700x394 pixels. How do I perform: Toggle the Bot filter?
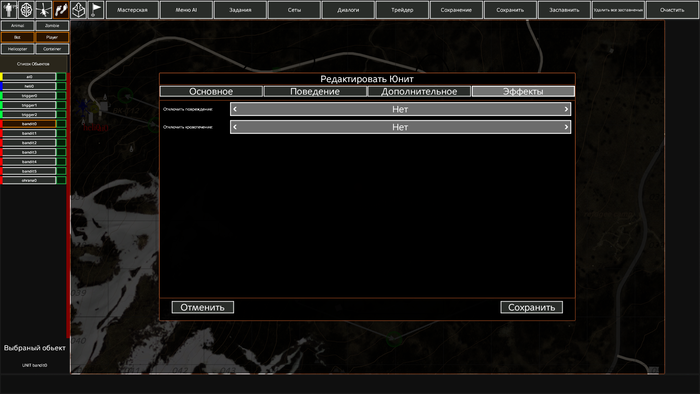(17, 37)
